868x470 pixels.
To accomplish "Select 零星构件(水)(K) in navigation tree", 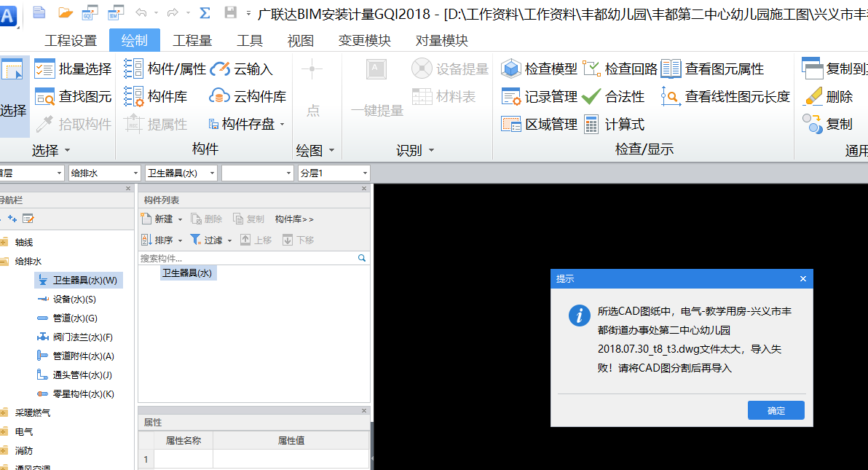I will (x=75, y=393).
